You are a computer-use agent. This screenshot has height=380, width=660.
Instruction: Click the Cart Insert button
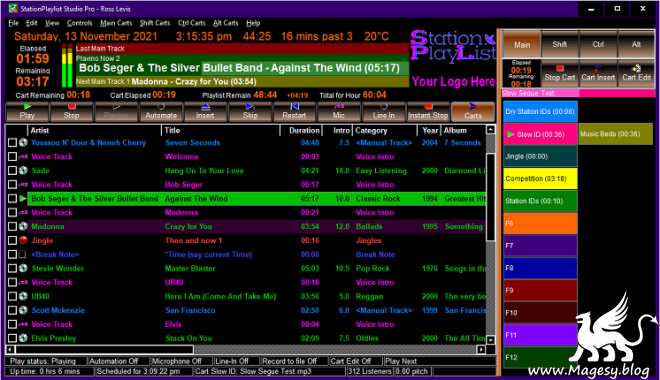click(x=598, y=73)
